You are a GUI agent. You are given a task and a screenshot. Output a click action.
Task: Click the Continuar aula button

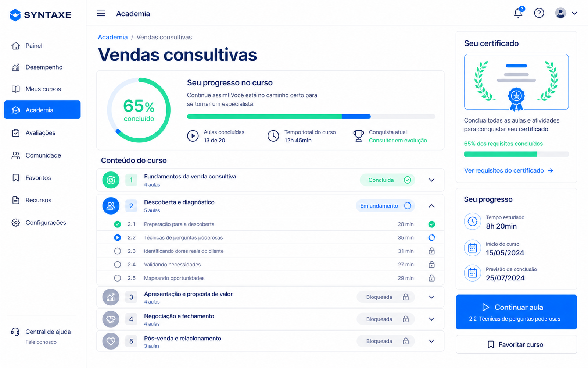tap(516, 312)
